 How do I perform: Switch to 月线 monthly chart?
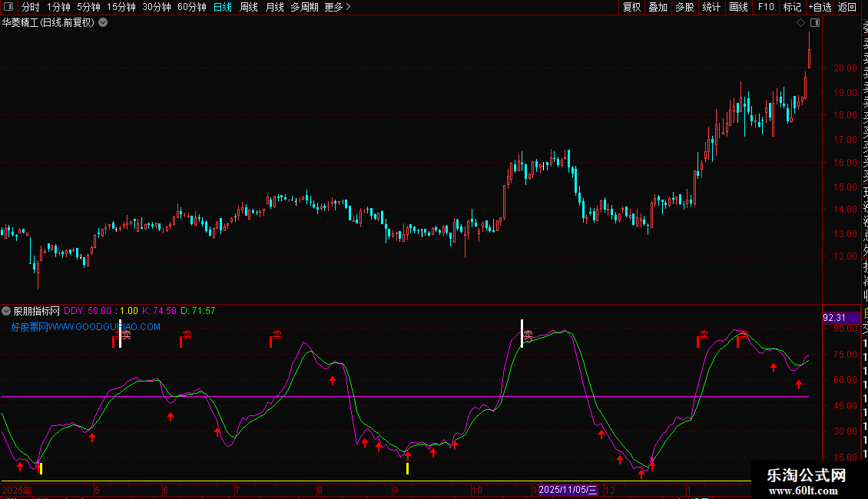[274, 7]
